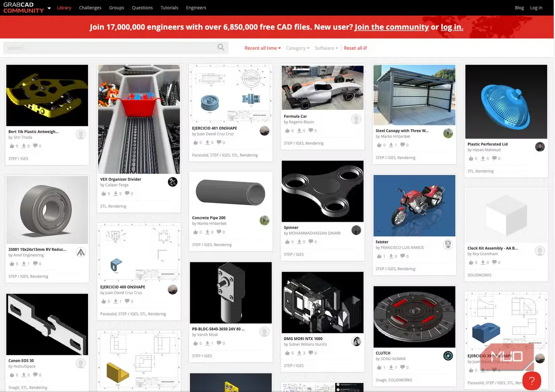This screenshot has height=392, width=555.
Task: Click download icon on DMG MORI NTX 1000
Action: click(299, 353)
